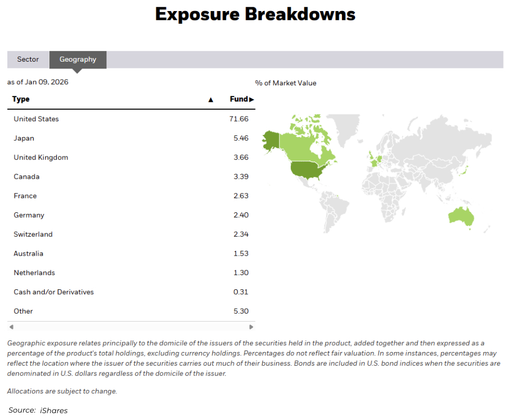Click the United States on the map

[x=308, y=170]
